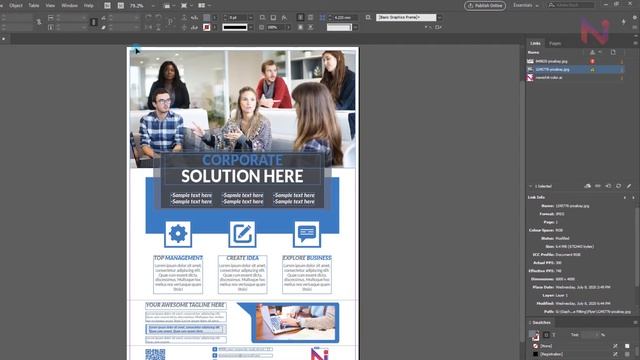Image resolution: width=640 pixels, height=360 pixels.
Task: Open the stroke weight dropdown
Action: click(x=251, y=18)
